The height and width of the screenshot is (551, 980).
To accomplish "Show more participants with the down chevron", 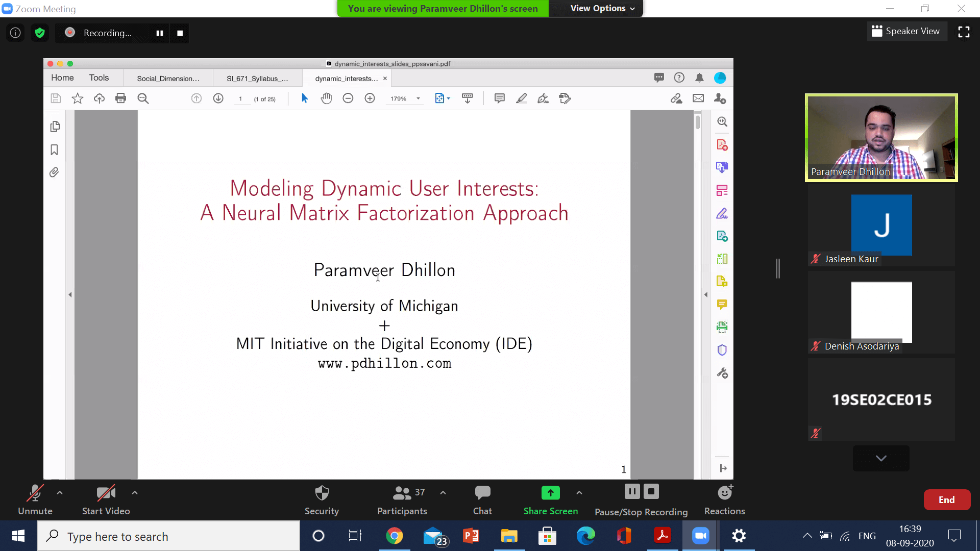I will tap(880, 458).
